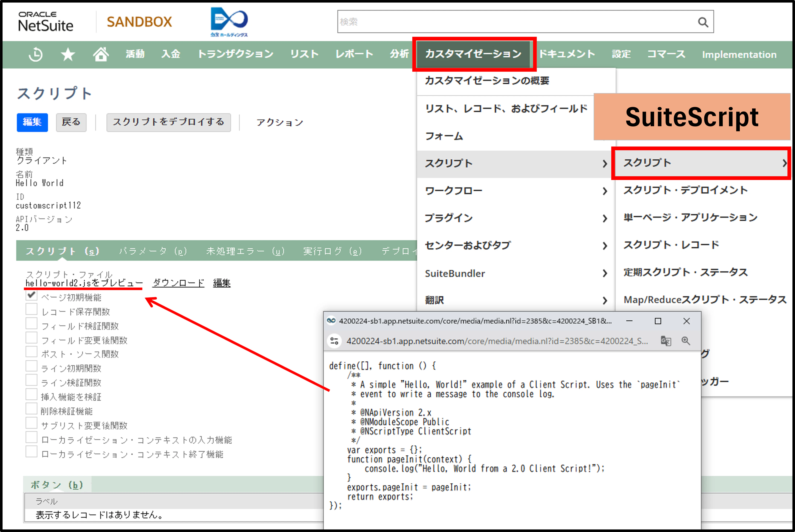
Task: Select 定期スクリプト・ステータス submenu entry
Action: tap(685, 273)
